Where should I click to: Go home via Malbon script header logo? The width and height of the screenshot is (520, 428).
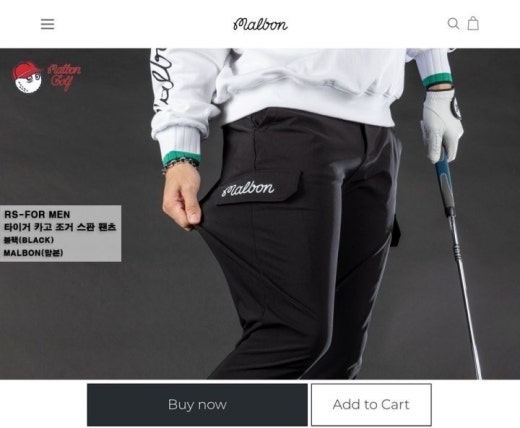tap(260, 24)
